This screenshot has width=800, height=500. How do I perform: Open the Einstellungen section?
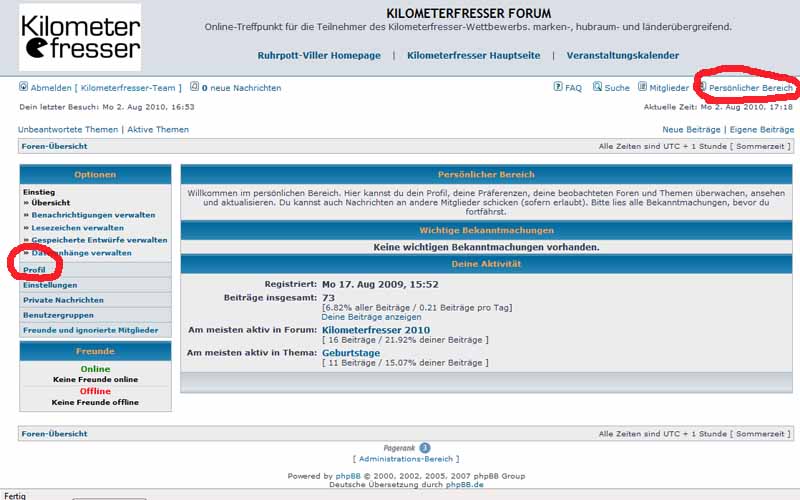pos(50,285)
